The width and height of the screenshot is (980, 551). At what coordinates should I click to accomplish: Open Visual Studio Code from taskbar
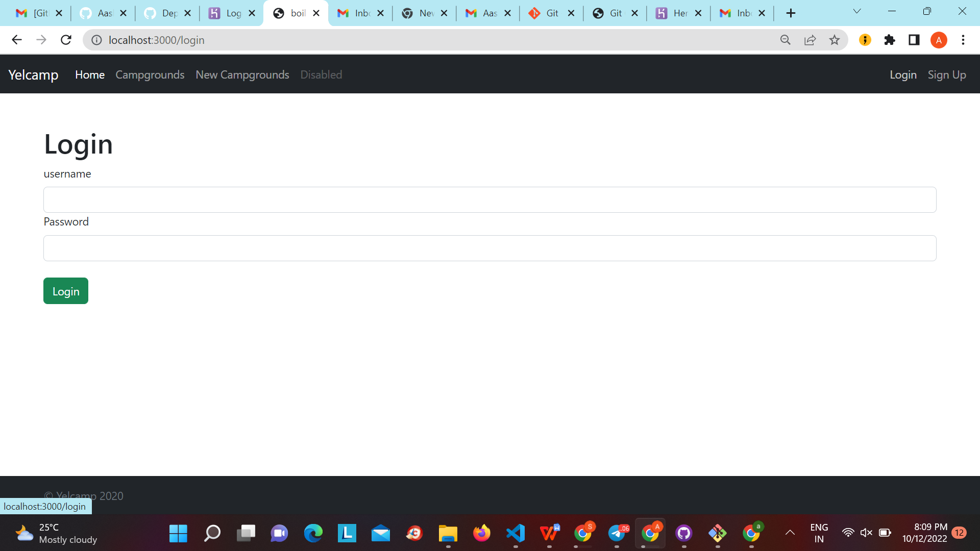pos(516,533)
